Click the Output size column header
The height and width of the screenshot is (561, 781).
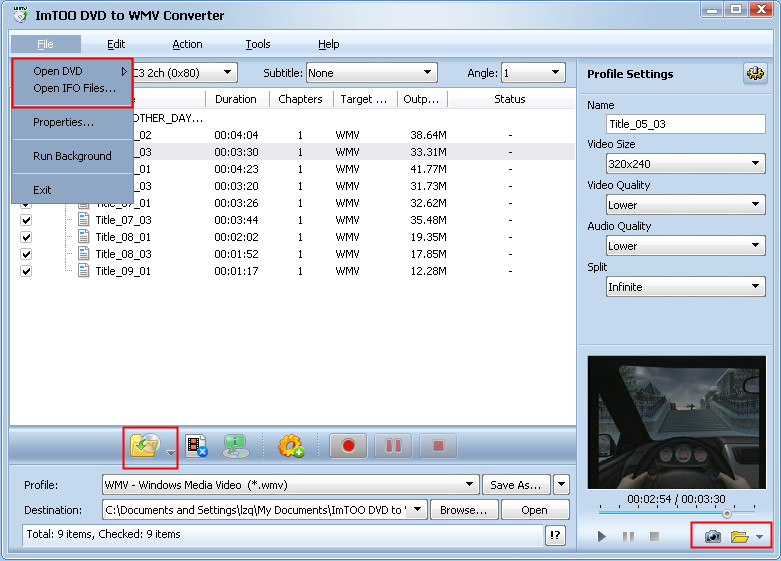click(x=422, y=99)
